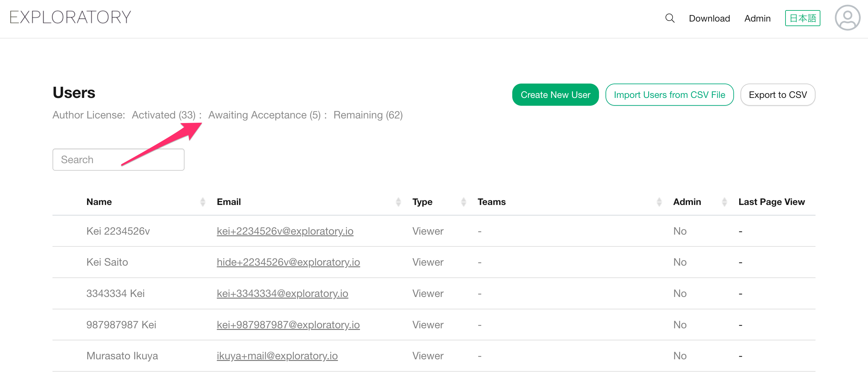The width and height of the screenshot is (868, 374).
Task: Click the EXPLORATORY logo
Action: pos(70,17)
